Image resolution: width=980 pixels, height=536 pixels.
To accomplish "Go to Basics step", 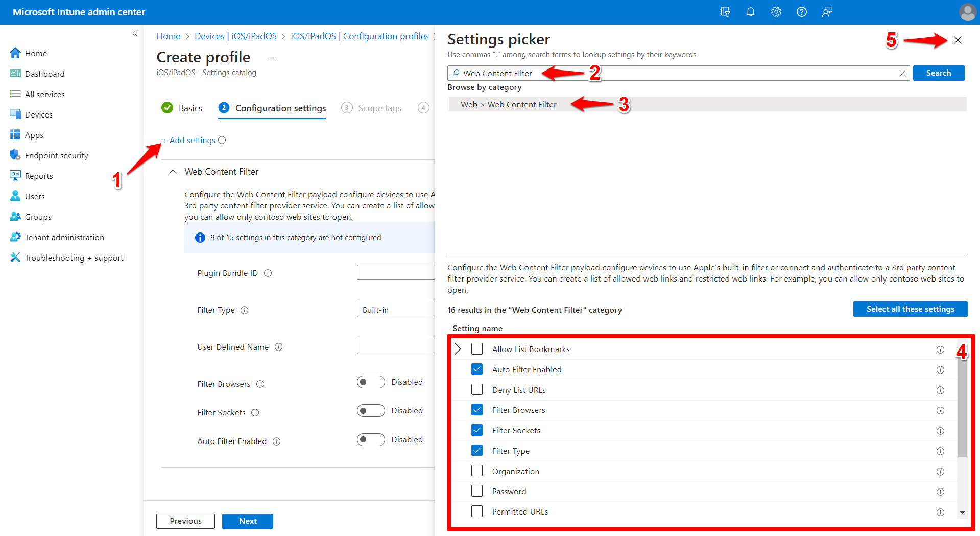I will coord(182,108).
